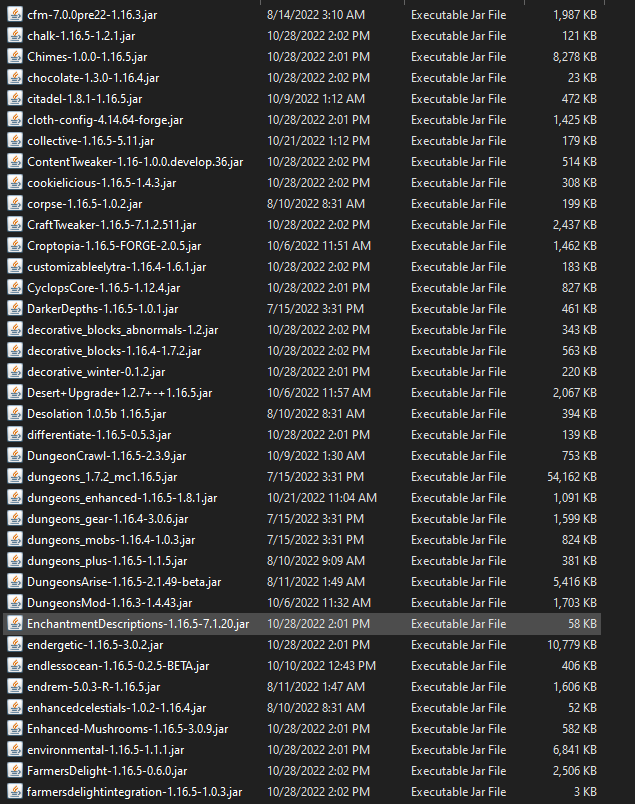Select the EnchantmentDescriptions jar file icon
The width and height of the screenshot is (635, 804).
click(x=15, y=624)
